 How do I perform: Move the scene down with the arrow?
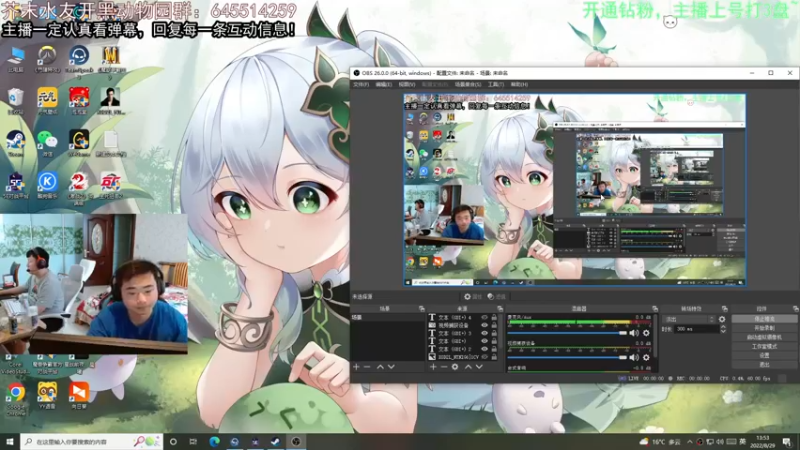click(391, 367)
